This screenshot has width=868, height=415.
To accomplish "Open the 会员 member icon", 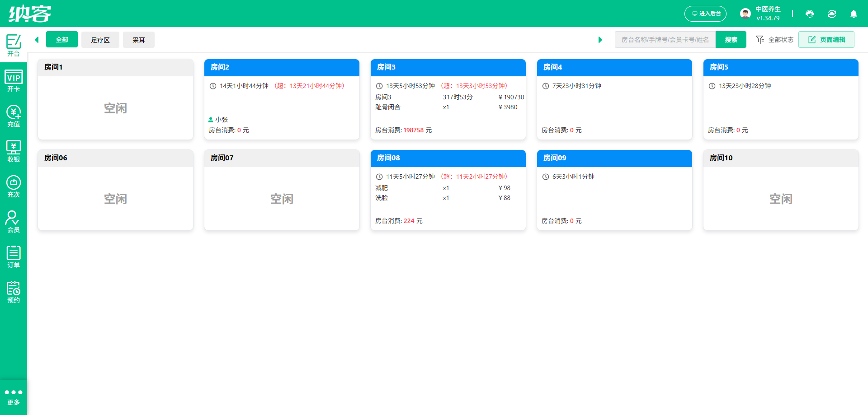I will coord(14,222).
